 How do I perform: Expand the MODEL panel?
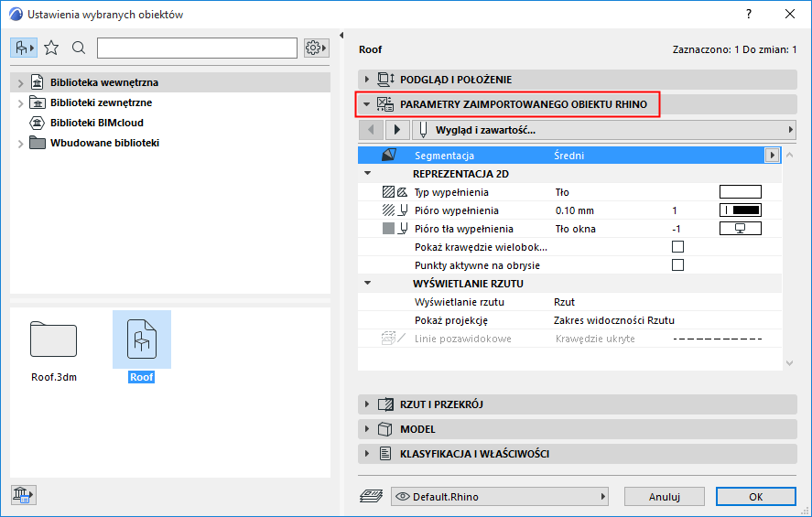coord(367,429)
